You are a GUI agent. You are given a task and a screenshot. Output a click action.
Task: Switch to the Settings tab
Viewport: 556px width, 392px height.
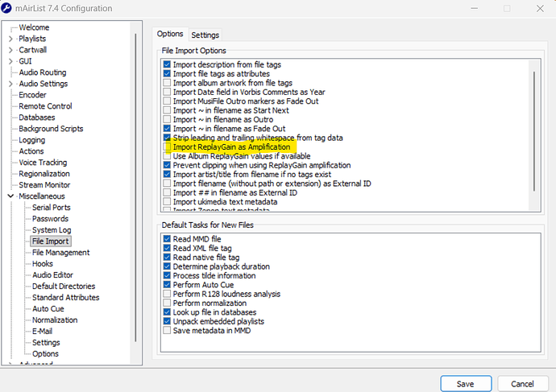coord(205,35)
